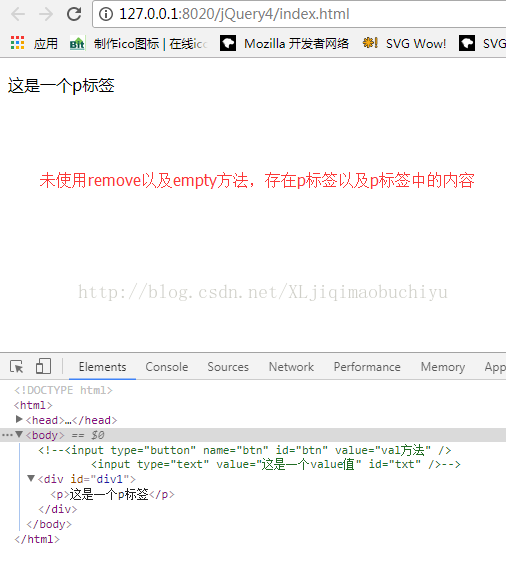Toggle the device toolbar icon
506x563 pixels.
coord(43,366)
